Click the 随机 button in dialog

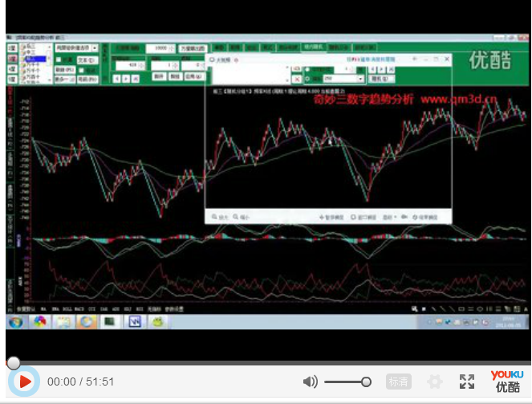click(382, 79)
